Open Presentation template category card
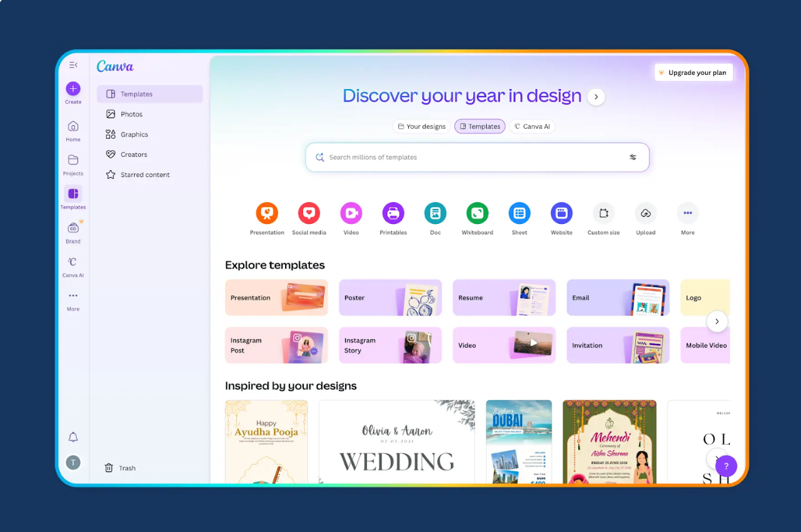This screenshot has width=801, height=532. 276,298
